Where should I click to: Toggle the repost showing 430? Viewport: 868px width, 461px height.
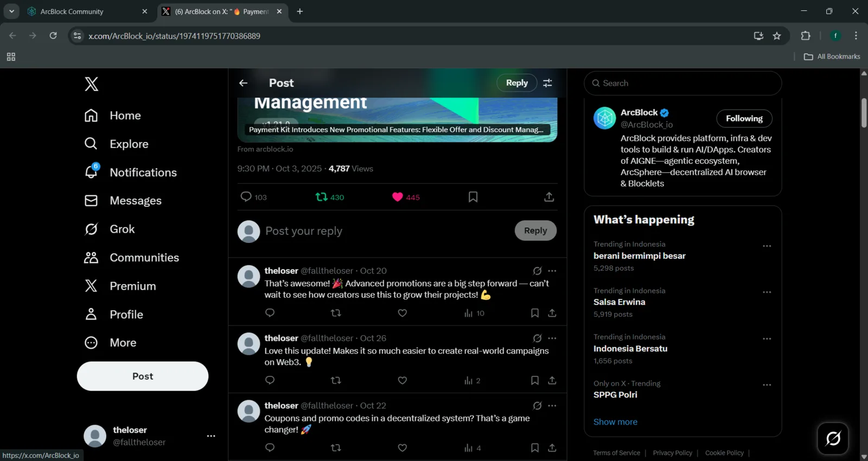[x=330, y=197]
